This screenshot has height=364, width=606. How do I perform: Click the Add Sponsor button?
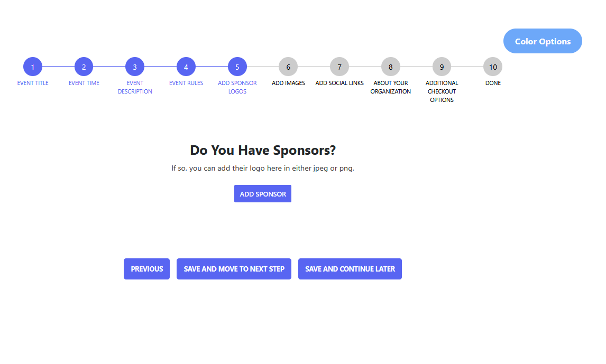coord(263,194)
